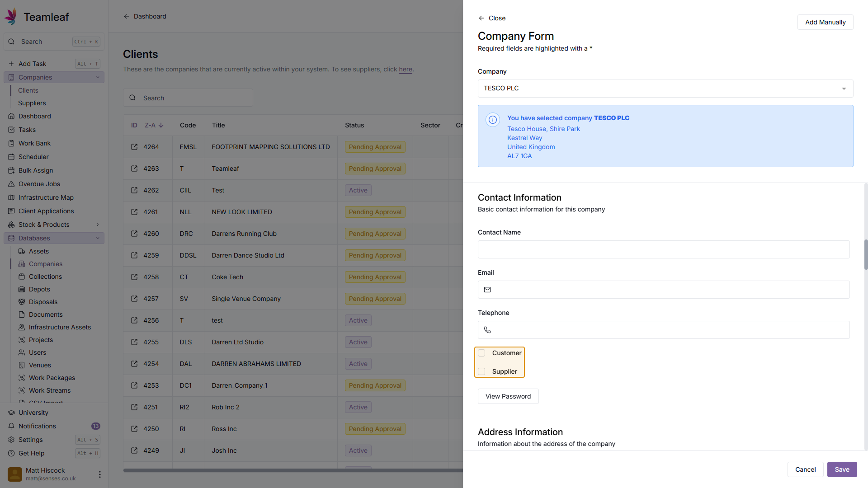The image size is (868, 488).
Task: Go to Work Packages in Databases
Action: (52, 378)
